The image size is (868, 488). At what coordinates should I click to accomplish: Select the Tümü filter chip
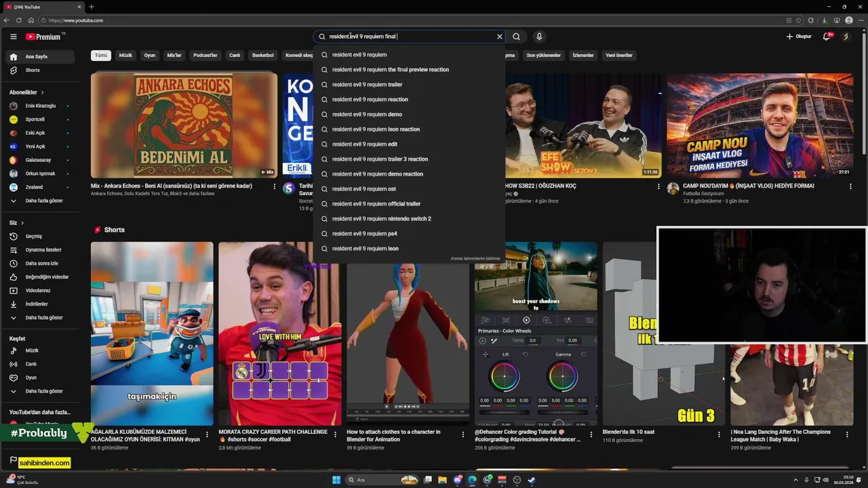click(101, 56)
